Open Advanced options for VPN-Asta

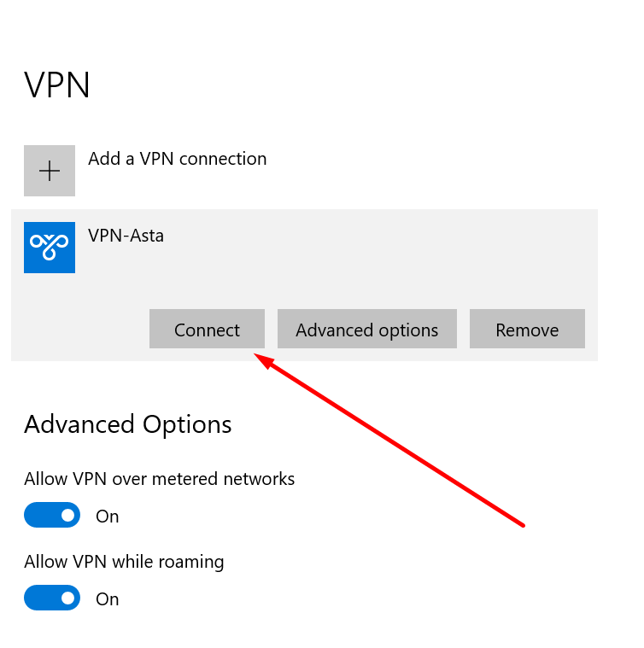[366, 330]
